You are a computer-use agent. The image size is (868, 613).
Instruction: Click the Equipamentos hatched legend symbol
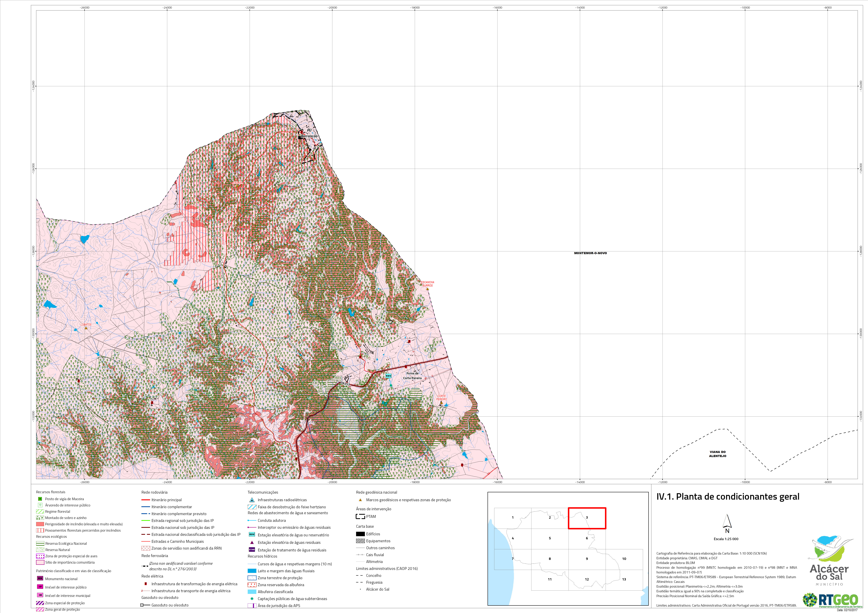point(360,541)
